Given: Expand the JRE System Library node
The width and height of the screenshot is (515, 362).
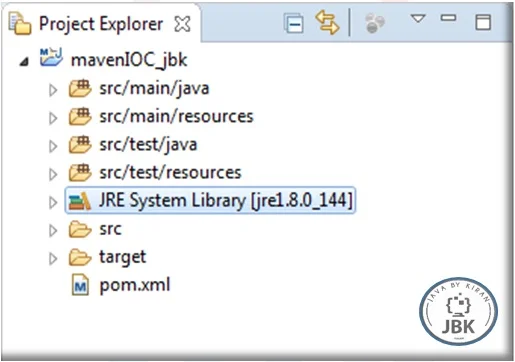Looking at the screenshot, I should (53, 202).
